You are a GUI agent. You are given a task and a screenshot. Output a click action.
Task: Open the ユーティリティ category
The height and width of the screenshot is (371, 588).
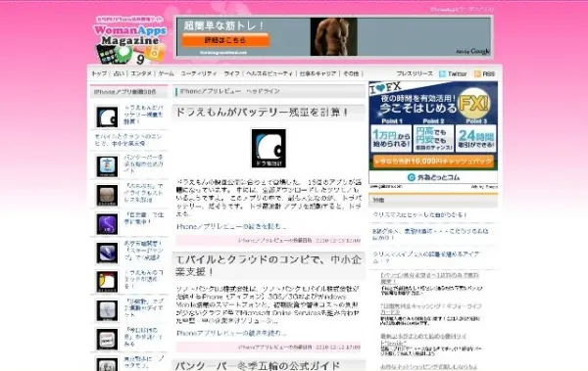pos(199,73)
